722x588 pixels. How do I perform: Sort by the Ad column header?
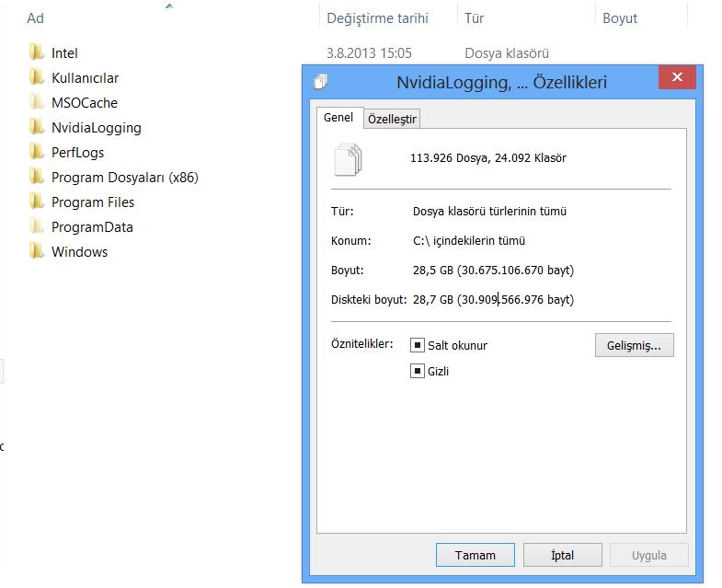click(x=36, y=18)
